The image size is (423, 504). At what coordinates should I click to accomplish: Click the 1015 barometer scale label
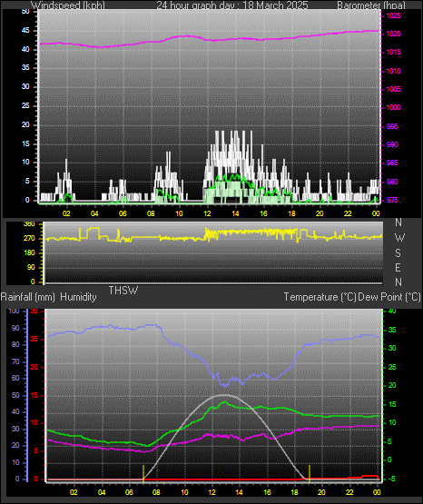393,52
